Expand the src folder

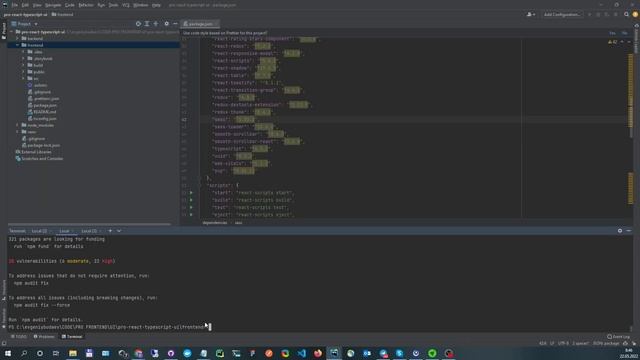click(23, 78)
